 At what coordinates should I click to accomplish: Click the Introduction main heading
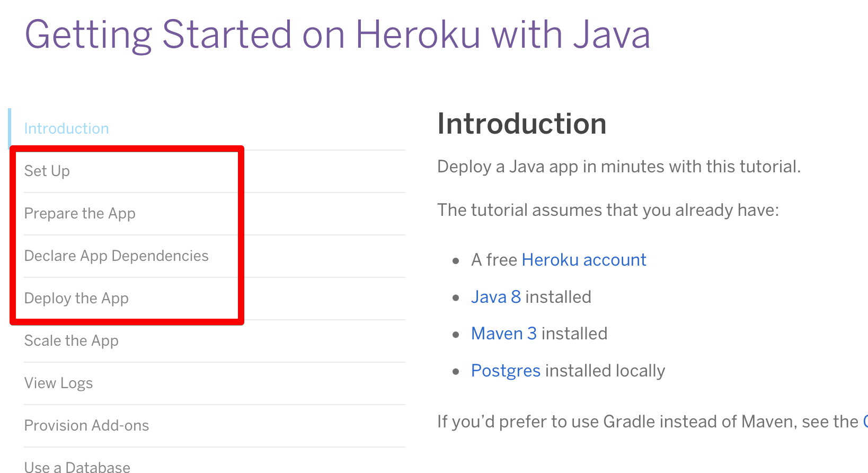522,124
